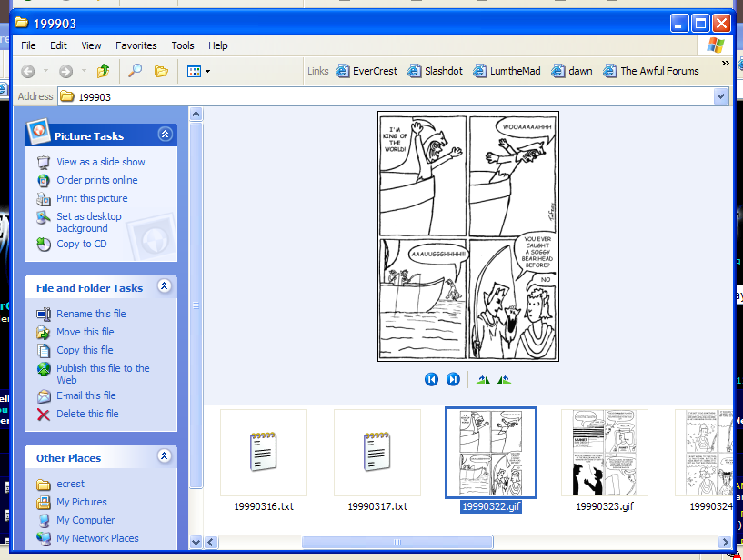Click the Forward navigation arrow
The image size is (743, 560).
(65, 72)
